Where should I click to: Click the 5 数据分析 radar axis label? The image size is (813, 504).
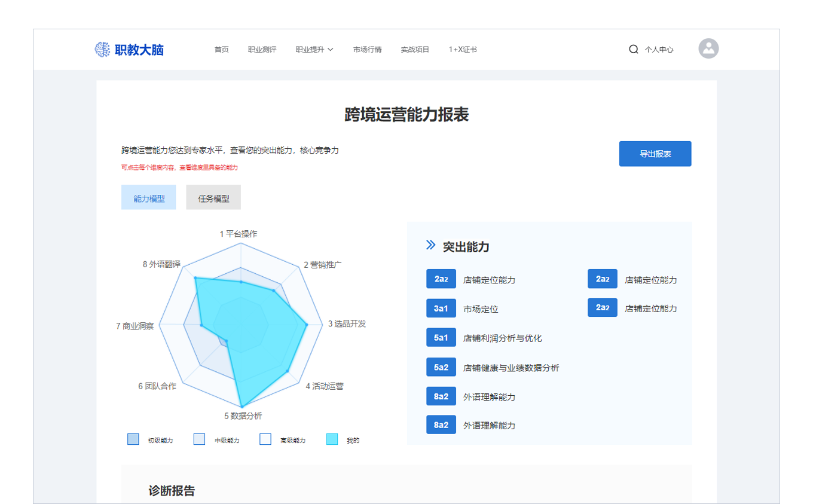pyautogui.click(x=243, y=416)
